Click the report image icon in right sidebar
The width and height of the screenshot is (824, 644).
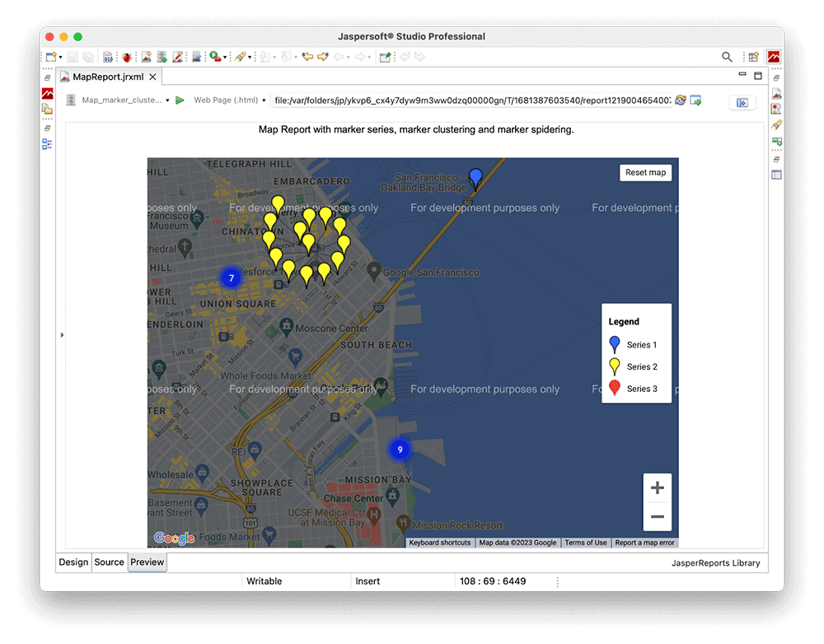tap(776, 94)
